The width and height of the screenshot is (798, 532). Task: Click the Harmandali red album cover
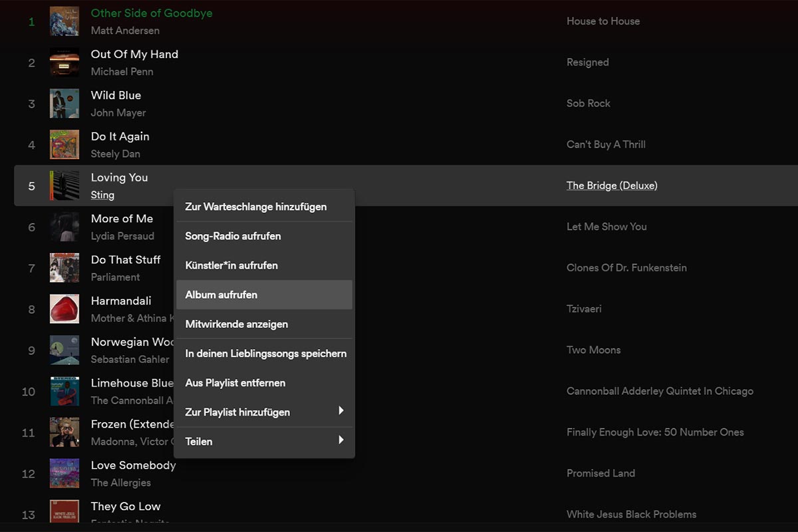[65, 309]
